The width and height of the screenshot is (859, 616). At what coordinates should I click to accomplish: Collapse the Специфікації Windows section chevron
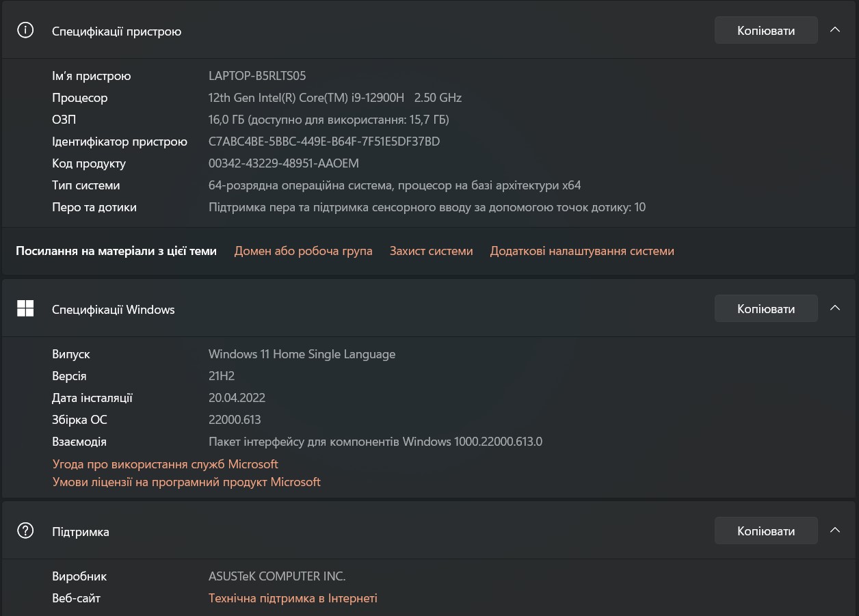[834, 308]
